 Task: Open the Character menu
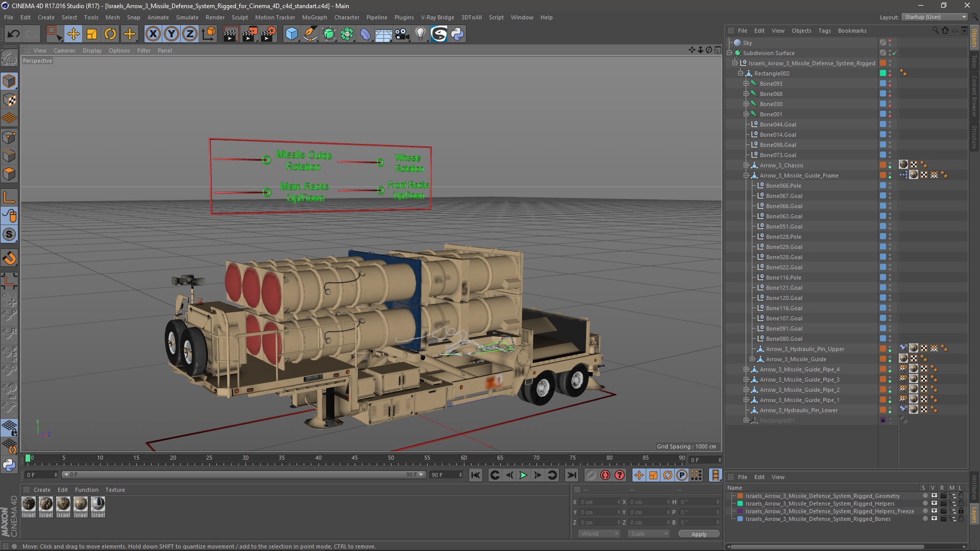point(347,17)
